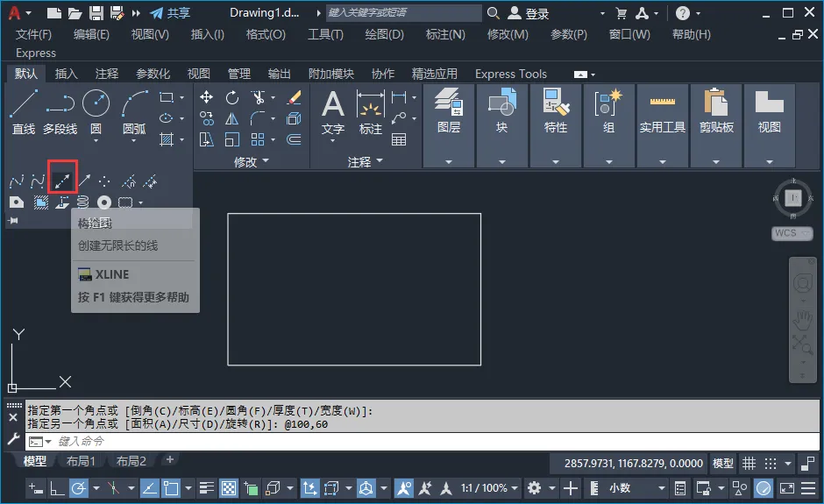This screenshot has height=504, width=824.
Task: Toggle polar tracking in status bar
Action: coord(78,489)
